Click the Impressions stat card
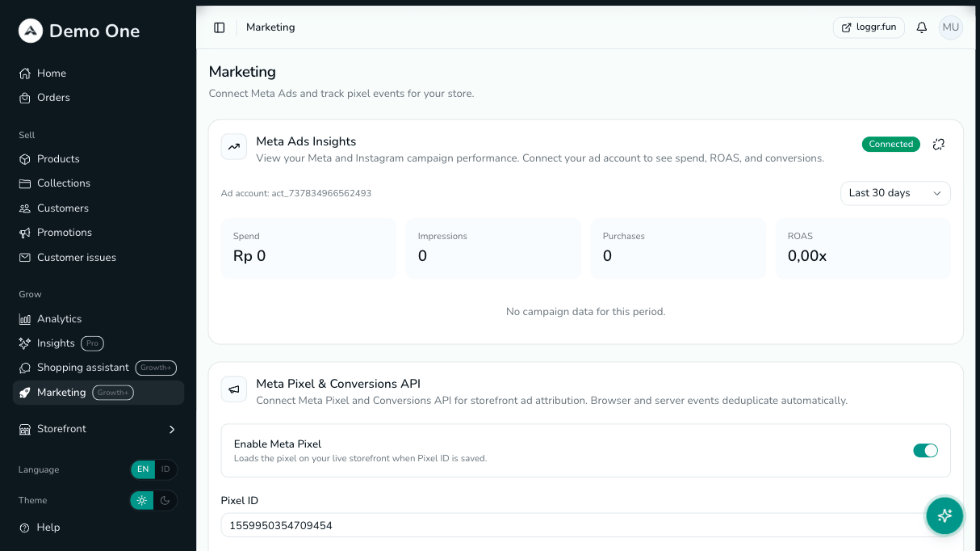 [x=493, y=248]
